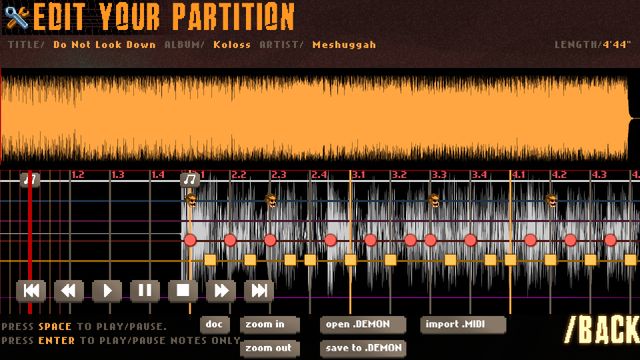This screenshot has width=640, height=360.
Task: Click the skip-to-start playback button
Action: 31,291
